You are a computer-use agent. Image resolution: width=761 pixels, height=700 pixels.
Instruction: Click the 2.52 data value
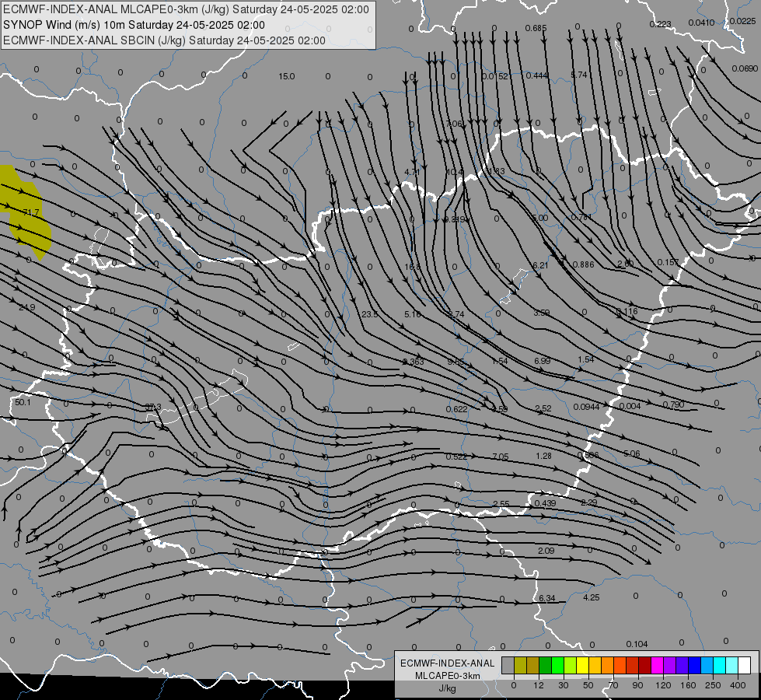pos(543,408)
